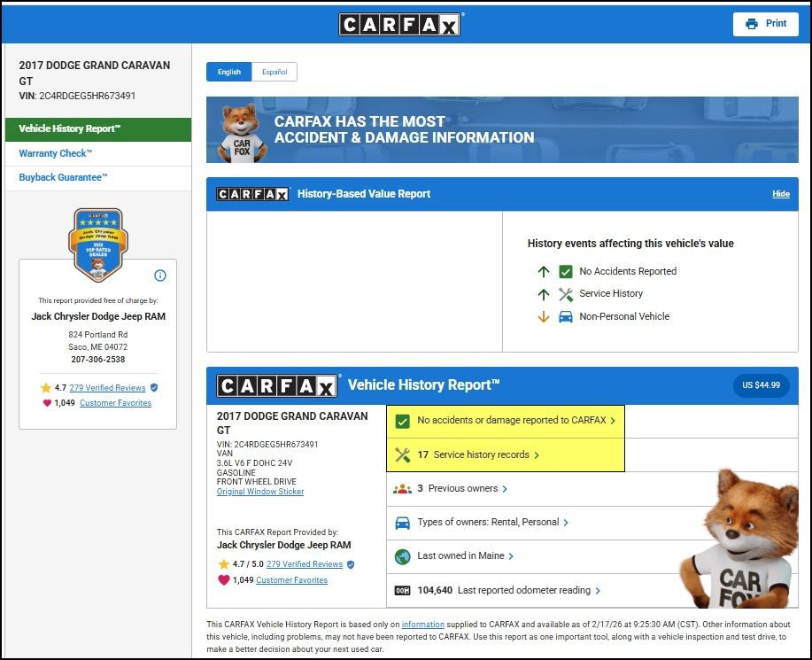The image size is (812, 660).
Task: Click the green No Accidents Reported checkmark
Action: point(566,272)
